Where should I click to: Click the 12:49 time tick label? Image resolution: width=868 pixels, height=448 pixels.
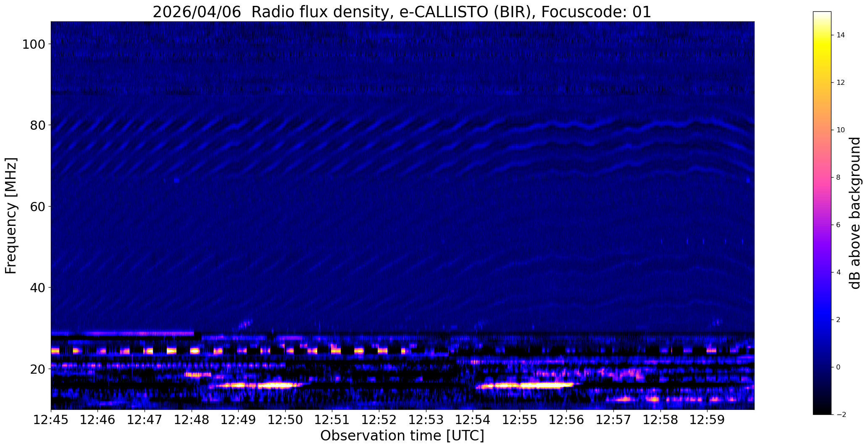pyautogui.click(x=239, y=419)
